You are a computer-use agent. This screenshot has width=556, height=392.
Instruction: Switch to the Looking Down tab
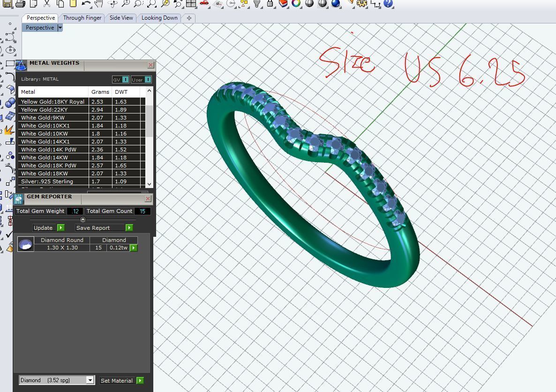pyautogui.click(x=159, y=18)
